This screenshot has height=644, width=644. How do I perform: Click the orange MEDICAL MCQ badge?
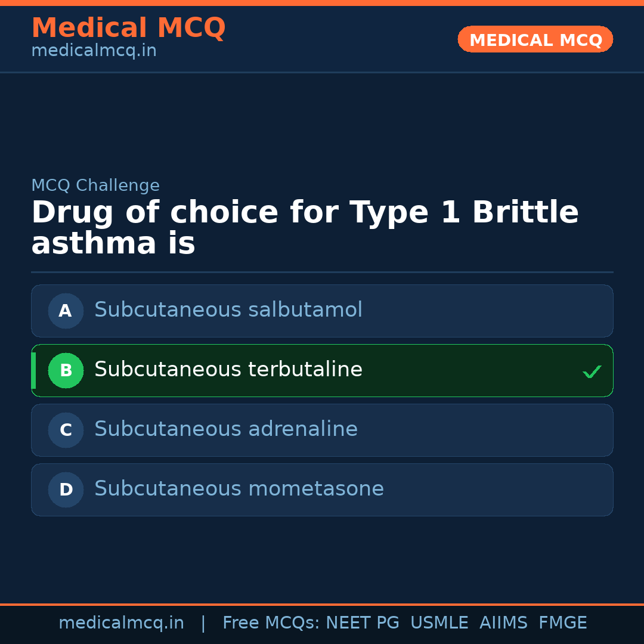pos(535,39)
